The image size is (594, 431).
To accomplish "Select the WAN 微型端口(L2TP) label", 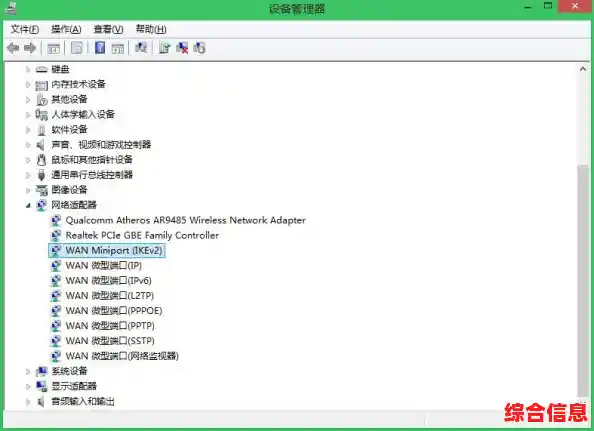I will (x=110, y=295).
